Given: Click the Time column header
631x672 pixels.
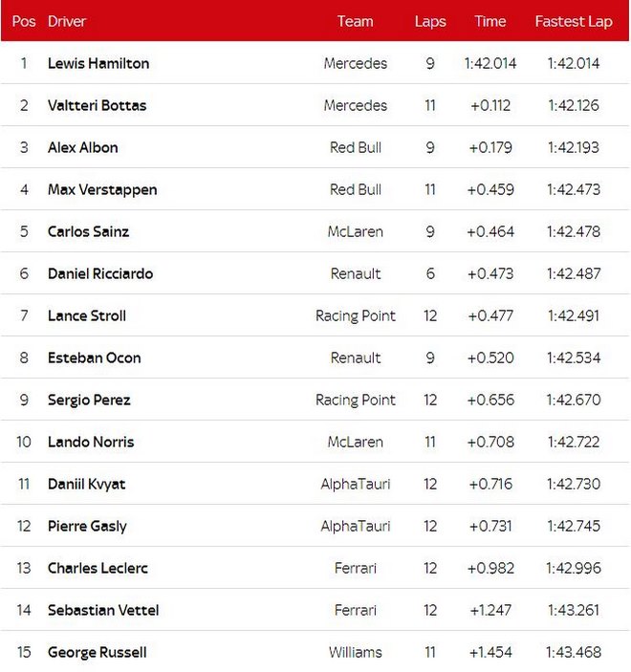Looking at the screenshot, I should 490,21.
